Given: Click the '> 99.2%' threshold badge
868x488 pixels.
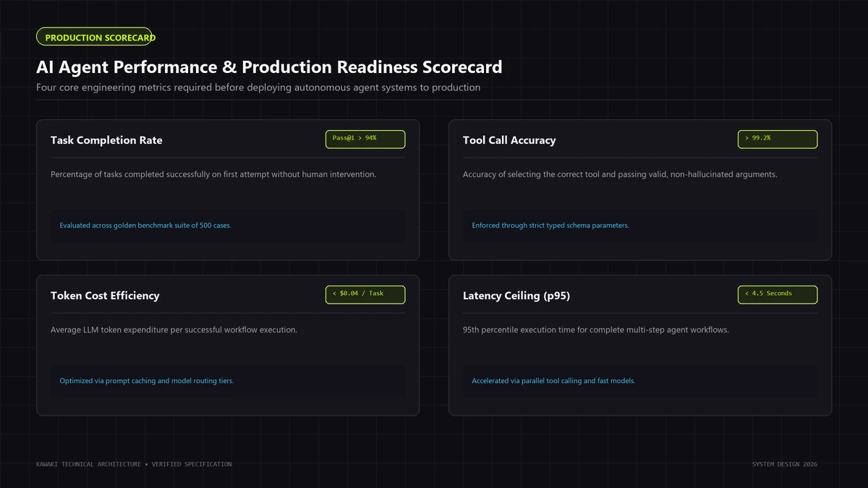Looking at the screenshot, I should (x=778, y=139).
